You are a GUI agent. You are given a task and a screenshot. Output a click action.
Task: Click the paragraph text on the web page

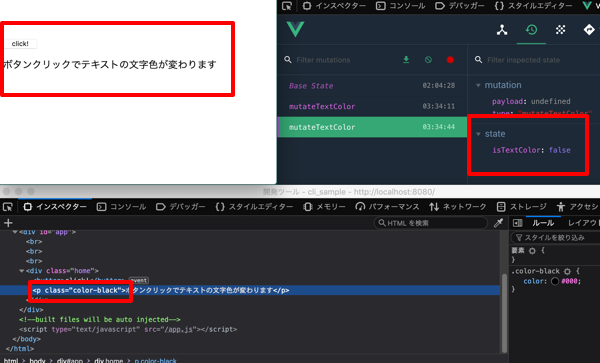pyautogui.click(x=110, y=64)
